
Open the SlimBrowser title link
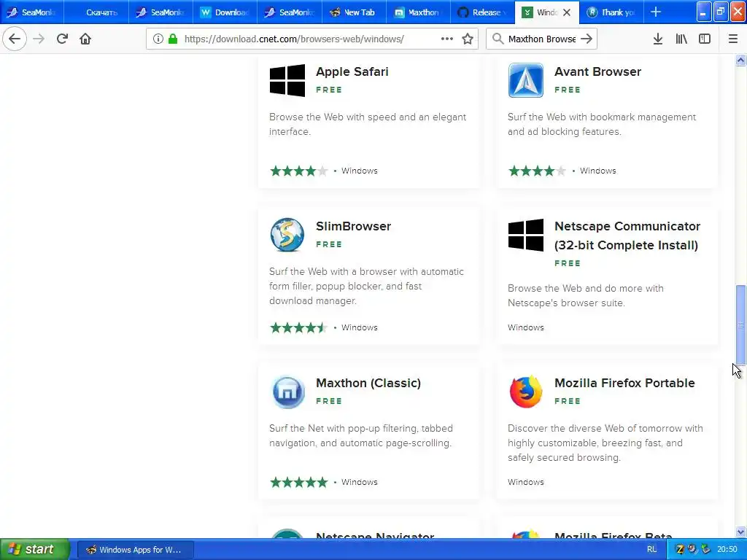click(x=354, y=226)
